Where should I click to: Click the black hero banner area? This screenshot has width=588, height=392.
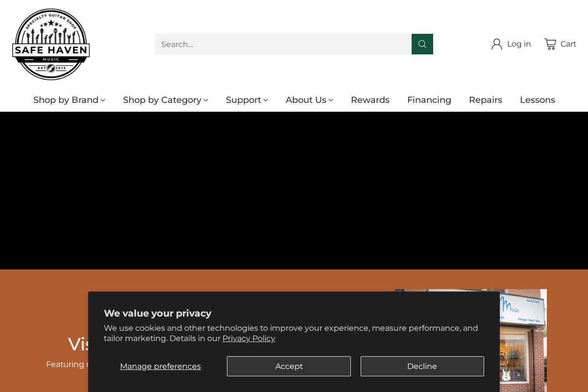coord(294,190)
